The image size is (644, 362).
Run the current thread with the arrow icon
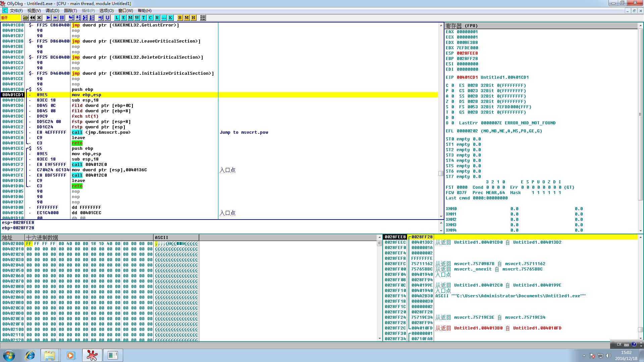pyautogui.click(x=55, y=18)
